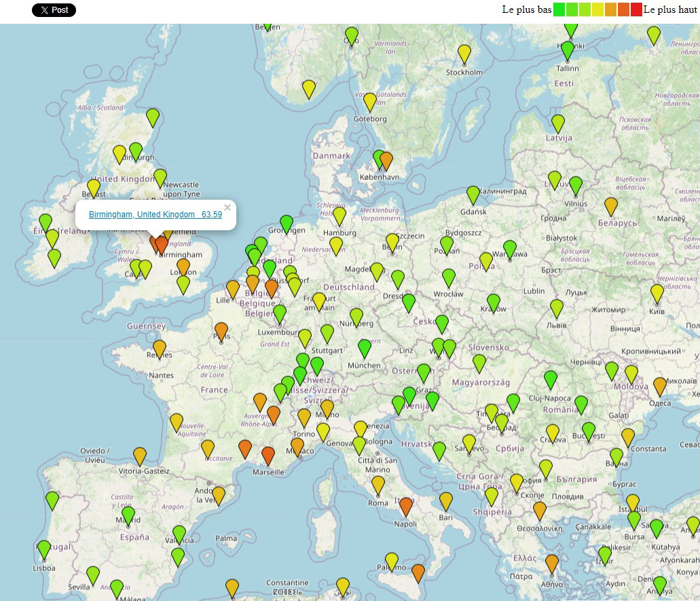Image resolution: width=700 pixels, height=601 pixels.
Task: Click the green marker at Luxembourg
Action: click(x=280, y=314)
